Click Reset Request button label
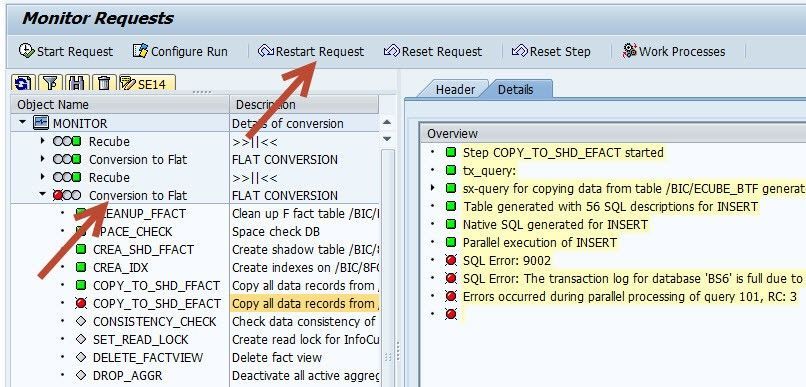806x387 pixels. (x=442, y=51)
